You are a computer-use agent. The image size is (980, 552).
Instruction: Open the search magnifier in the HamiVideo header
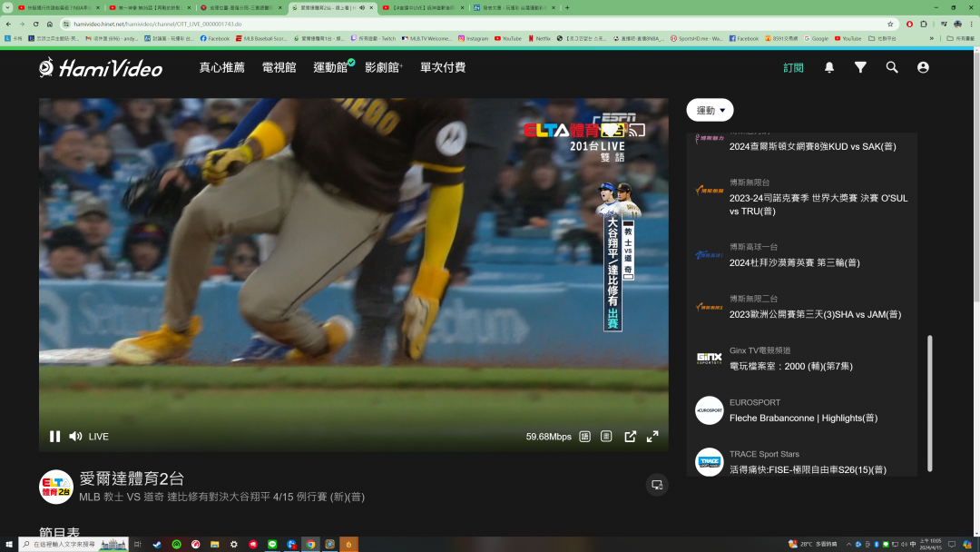point(892,67)
